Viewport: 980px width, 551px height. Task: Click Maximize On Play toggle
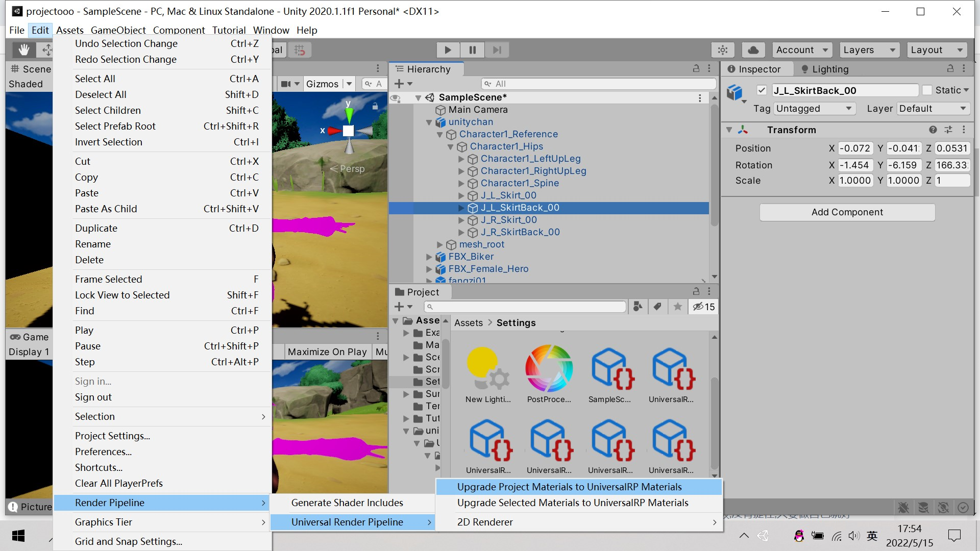tap(327, 352)
